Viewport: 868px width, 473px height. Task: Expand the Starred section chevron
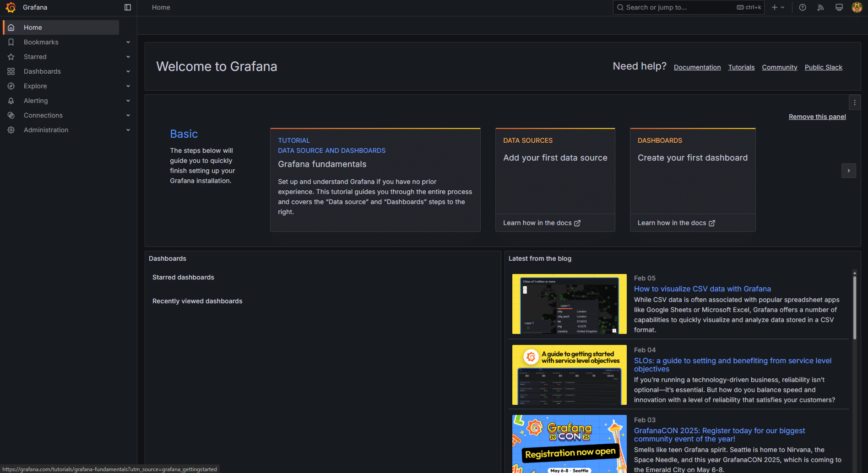click(x=128, y=57)
